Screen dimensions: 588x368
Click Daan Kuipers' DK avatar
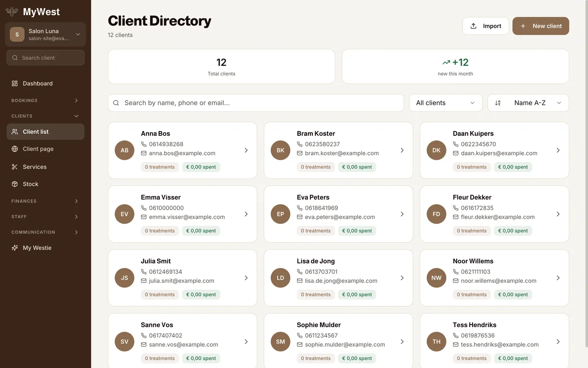coord(437,150)
